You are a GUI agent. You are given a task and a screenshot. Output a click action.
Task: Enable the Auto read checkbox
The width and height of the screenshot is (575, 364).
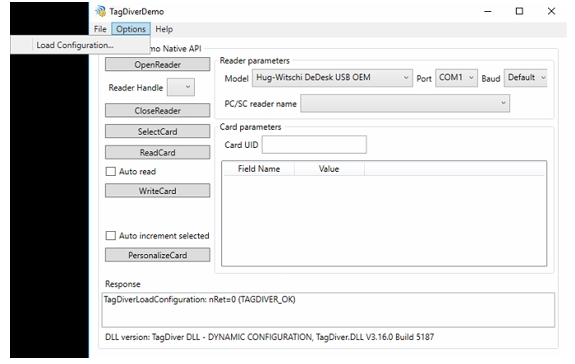[111, 171]
